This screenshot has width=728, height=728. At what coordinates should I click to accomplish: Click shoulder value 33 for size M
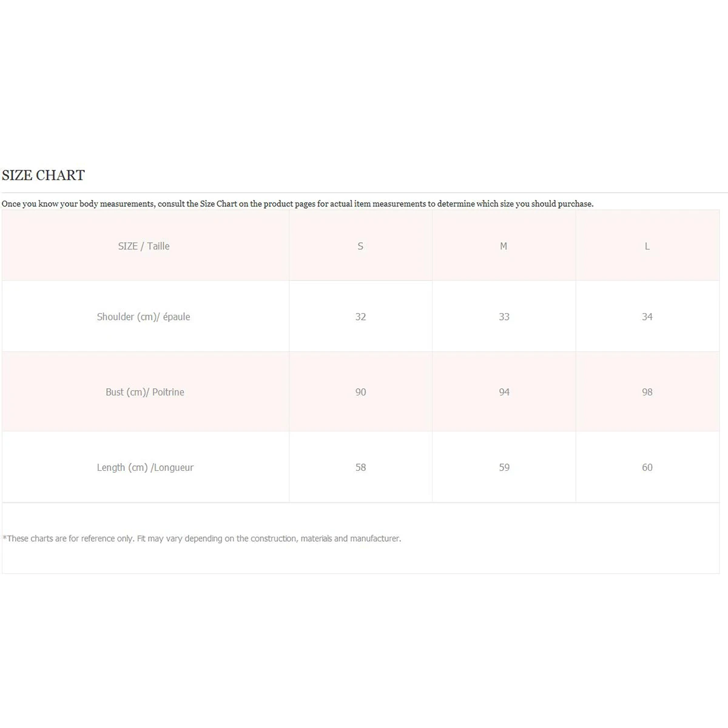[x=504, y=317]
